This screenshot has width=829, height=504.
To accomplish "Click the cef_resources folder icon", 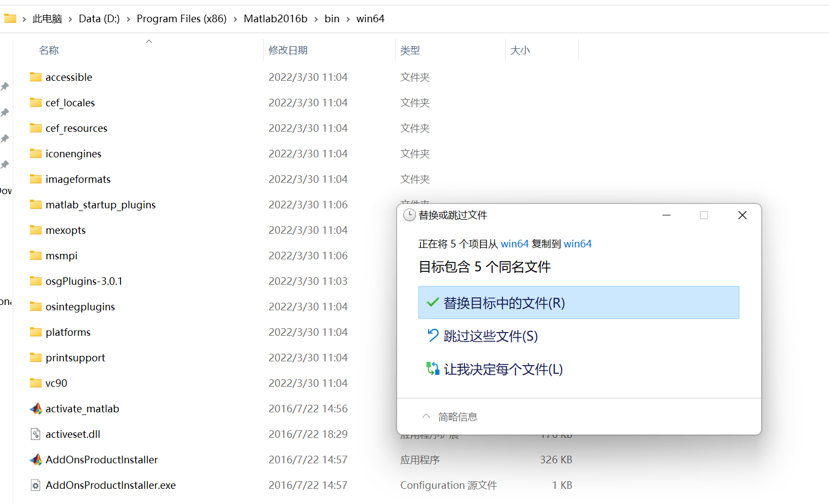I will point(36,128).
